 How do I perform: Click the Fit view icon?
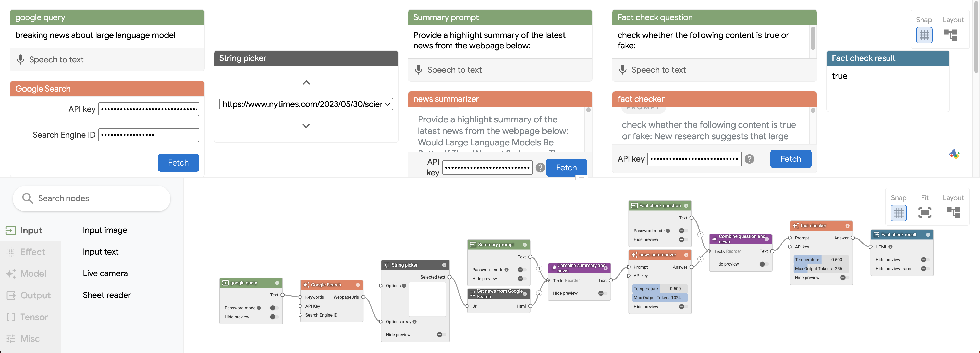click(x=924, y=213)
